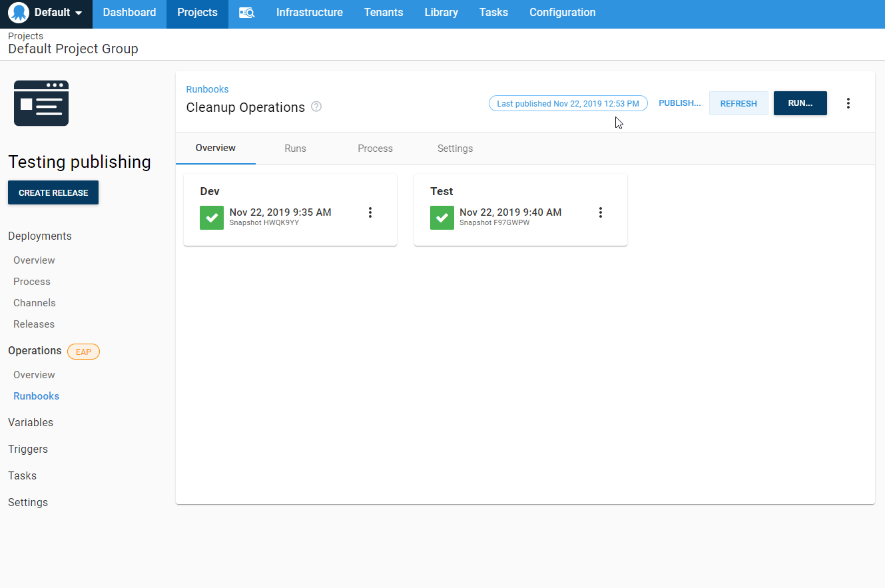
Task: Click the PUBLISH... button
Action: [680, 103]
